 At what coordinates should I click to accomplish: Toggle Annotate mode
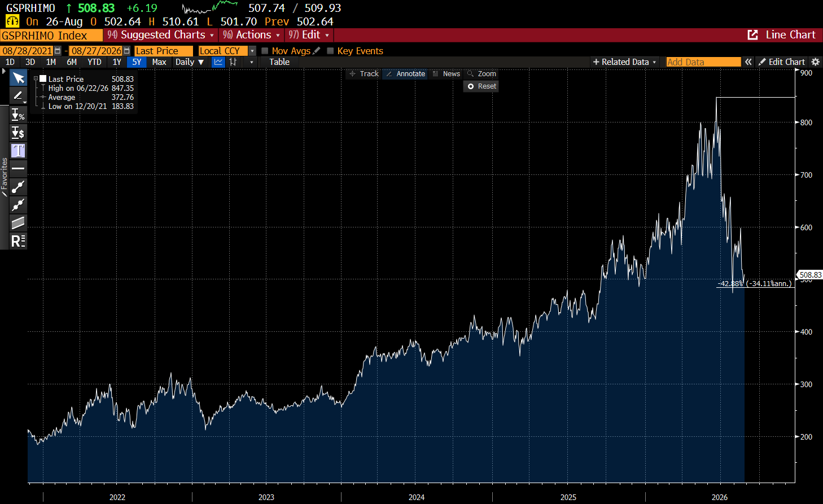click(405, 74)
